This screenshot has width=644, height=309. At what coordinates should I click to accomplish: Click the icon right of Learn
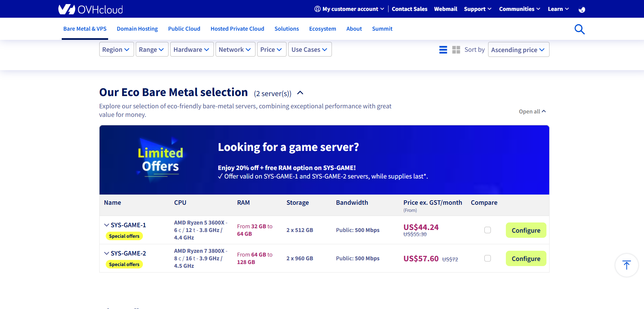coord(582,10)
